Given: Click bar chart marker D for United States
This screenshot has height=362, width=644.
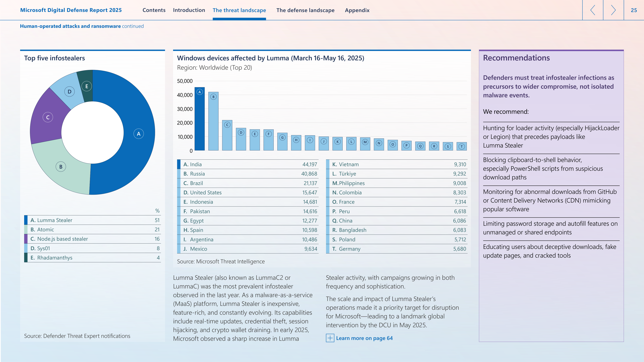Looking at the screenshot, I should click(241, 132).
